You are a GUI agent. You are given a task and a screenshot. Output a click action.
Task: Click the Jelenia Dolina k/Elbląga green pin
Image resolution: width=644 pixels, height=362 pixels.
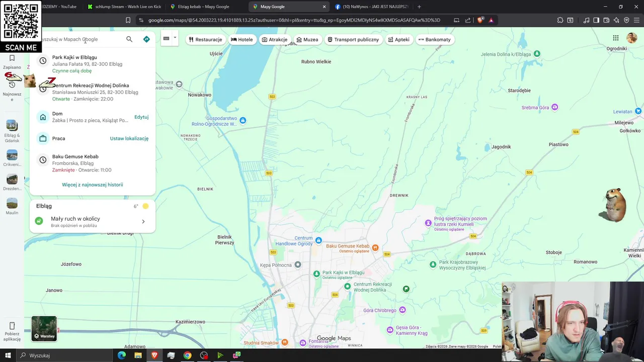click(537, 54)
